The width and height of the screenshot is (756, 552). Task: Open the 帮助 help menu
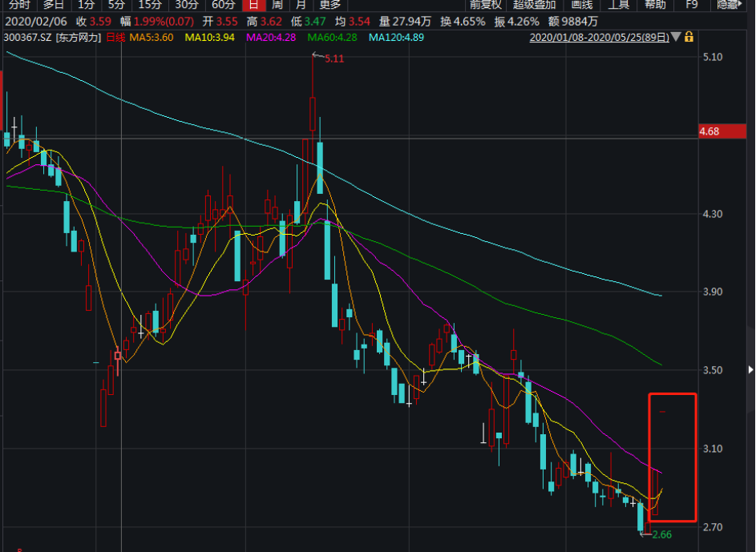pos(655,4)
